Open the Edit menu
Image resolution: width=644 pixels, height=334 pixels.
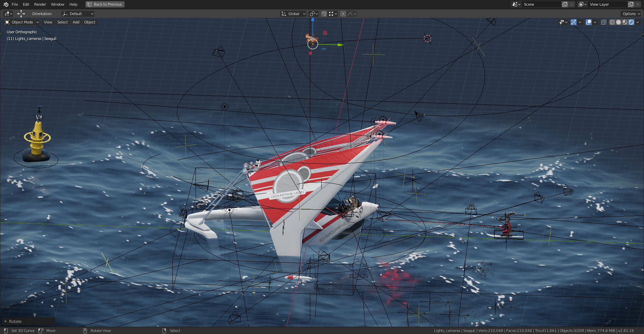(x=26, y=4)
